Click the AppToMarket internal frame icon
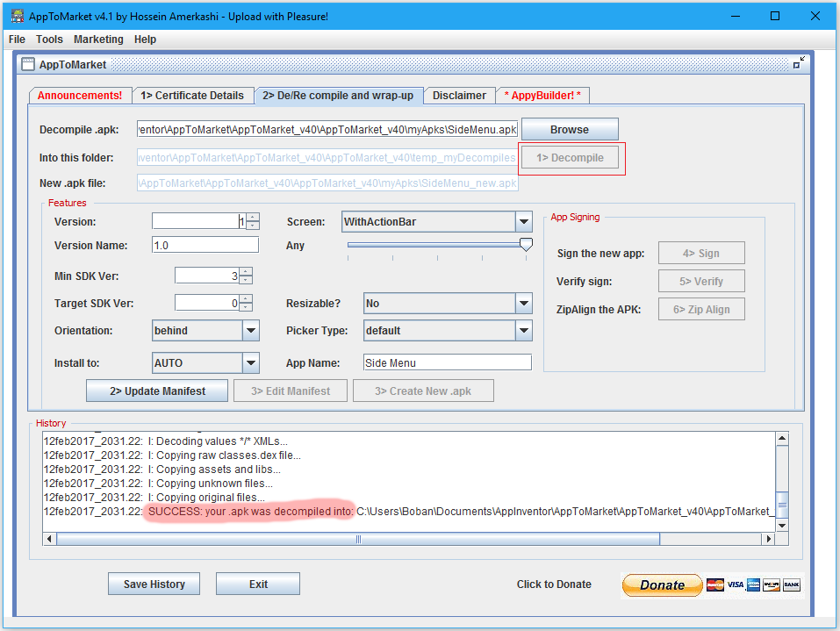This screenshot has width=840, height=631. pyautogui.click(x=28, y=64)
